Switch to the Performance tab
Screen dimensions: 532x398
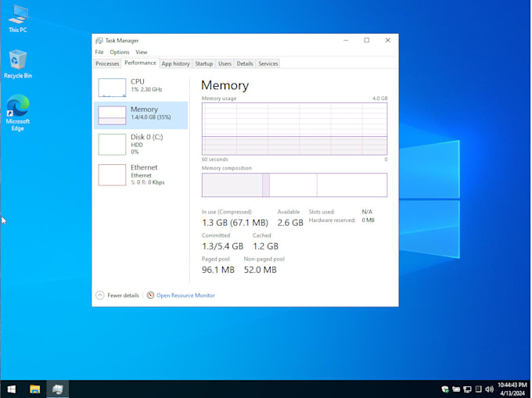pos(140,63)
